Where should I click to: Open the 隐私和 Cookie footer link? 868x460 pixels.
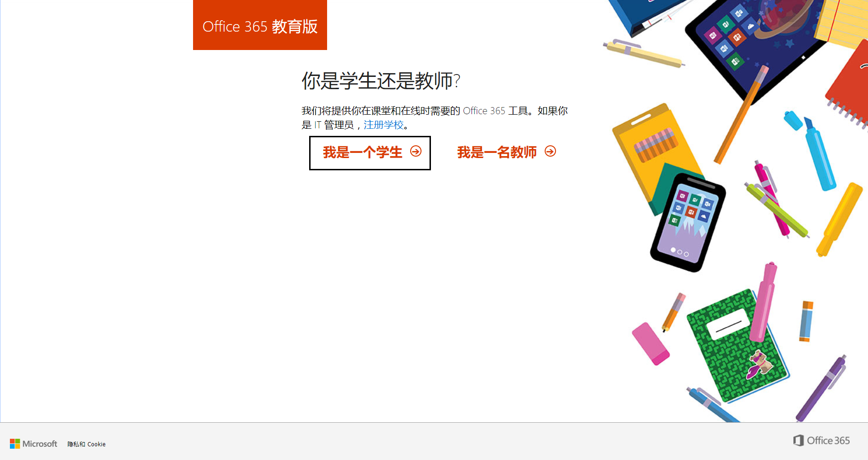pos(86,444)
